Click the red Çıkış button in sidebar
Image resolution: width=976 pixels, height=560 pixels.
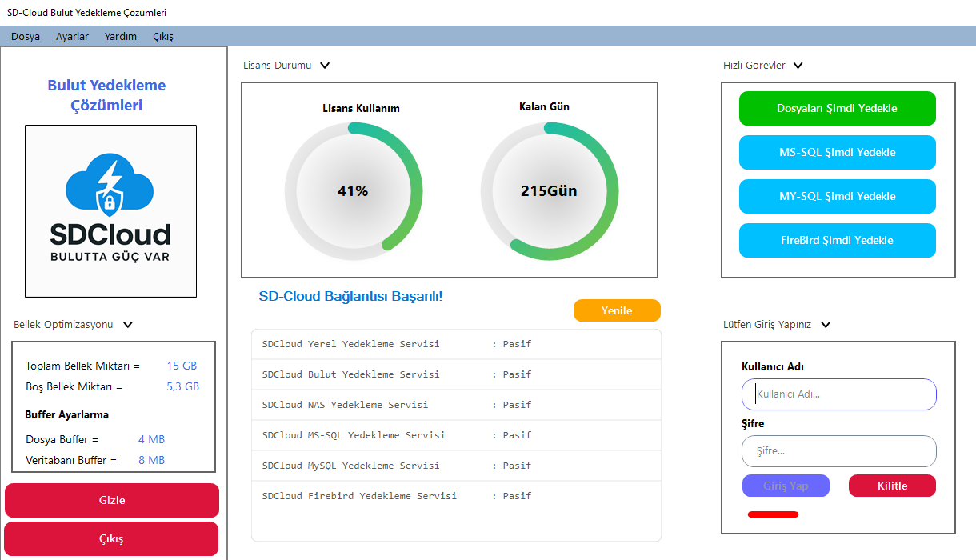pyautogui.click(x=112, y=538)
